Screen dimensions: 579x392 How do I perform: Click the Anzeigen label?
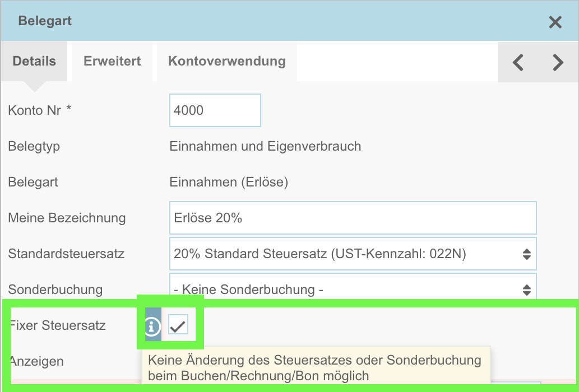pyautogui.click(x=36, y=361)
